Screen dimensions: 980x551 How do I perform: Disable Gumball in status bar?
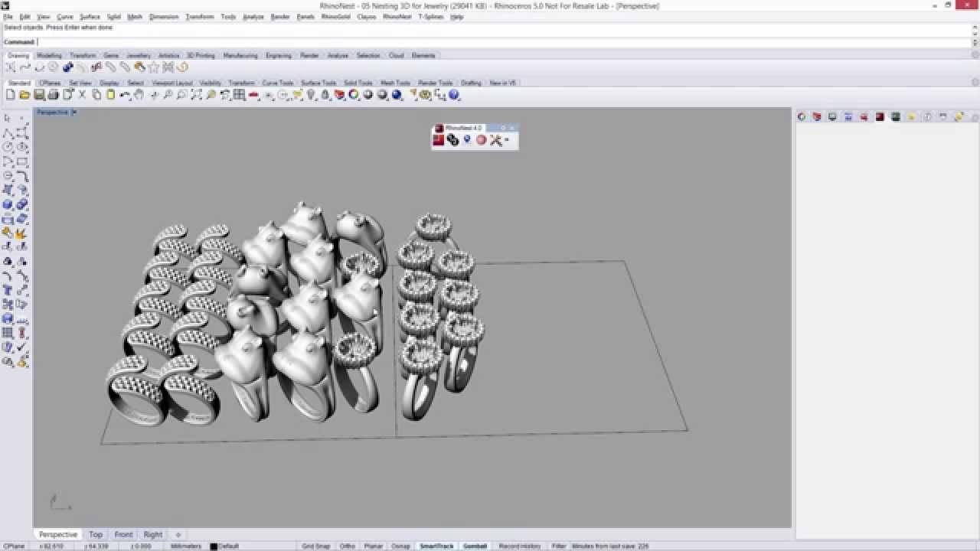475,546
